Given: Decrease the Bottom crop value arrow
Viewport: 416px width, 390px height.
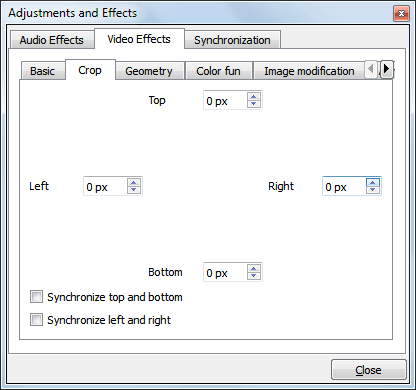Looking at the screenshot, I should click(x=254, y=276).
